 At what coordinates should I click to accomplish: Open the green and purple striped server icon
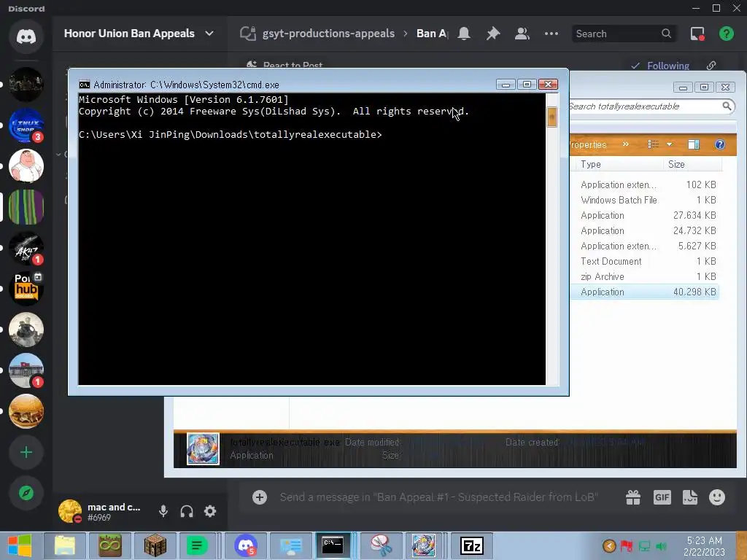pyautogui.click(x=26, y=206)
